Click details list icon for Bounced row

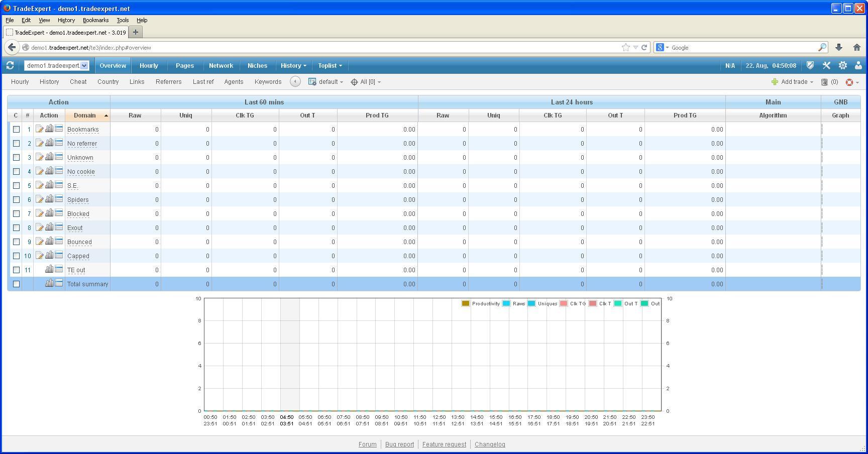click(59, 242)
